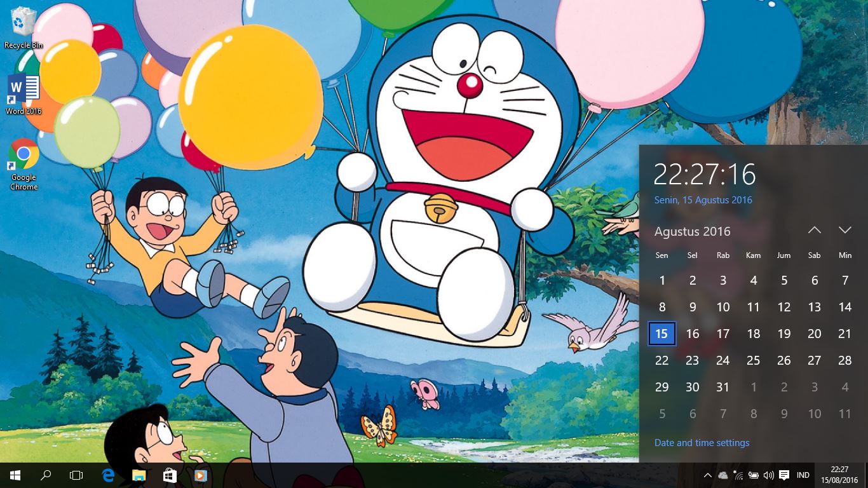This screenshot has height=488, width=868.
Task: Switch input language via IND indicator
Action: pos(803,475)
